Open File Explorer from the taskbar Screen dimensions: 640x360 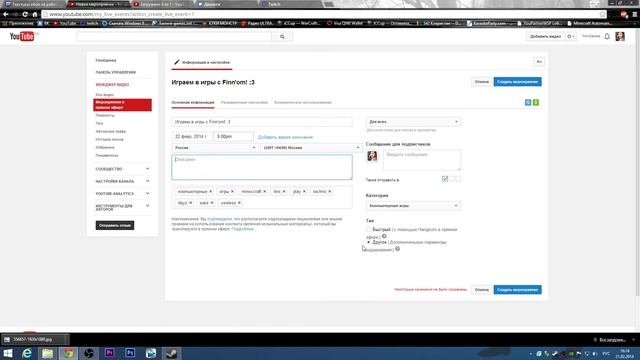[47, 353]
